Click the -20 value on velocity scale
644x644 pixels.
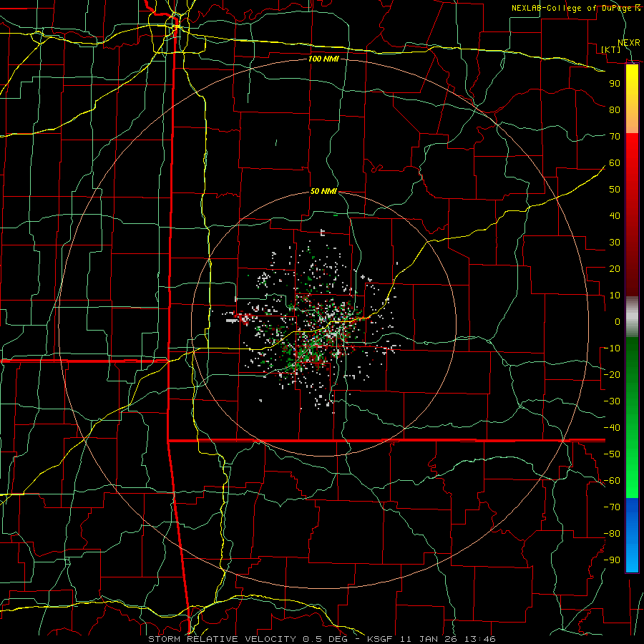pos(612,374)
